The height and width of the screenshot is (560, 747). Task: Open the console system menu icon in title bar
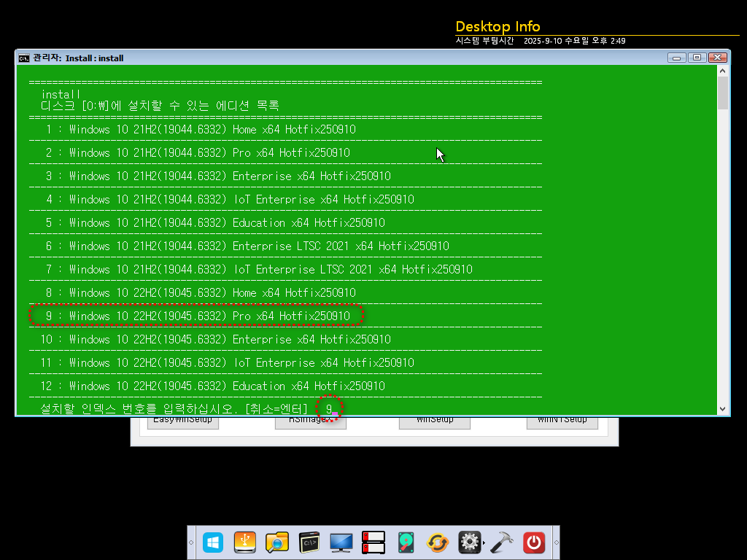click(24, 58)
